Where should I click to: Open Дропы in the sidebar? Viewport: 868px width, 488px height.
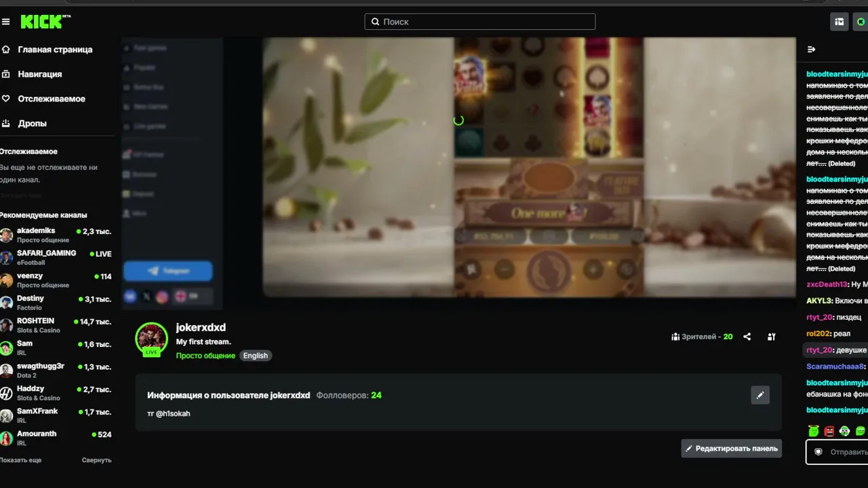(32, 123)
